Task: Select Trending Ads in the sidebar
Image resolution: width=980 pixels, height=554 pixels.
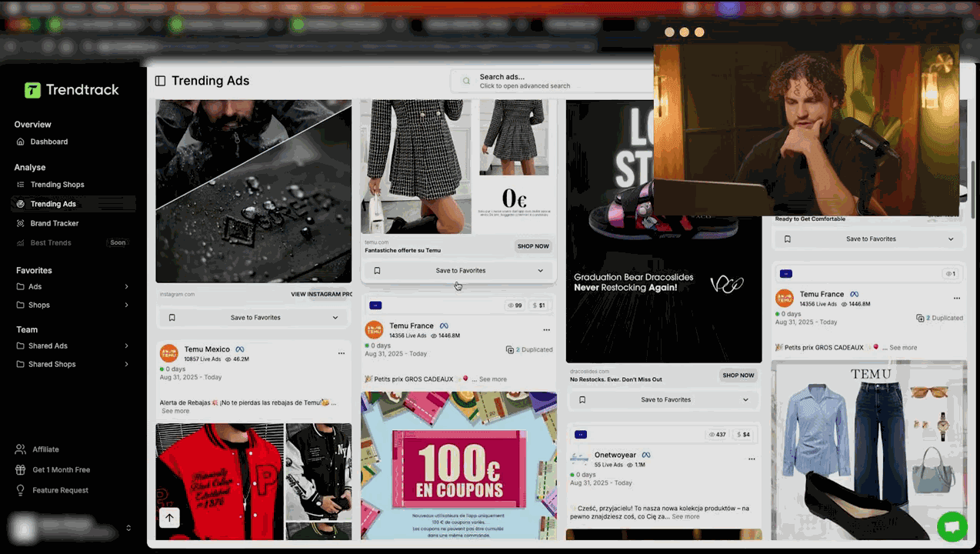Action: pos(53,203)
